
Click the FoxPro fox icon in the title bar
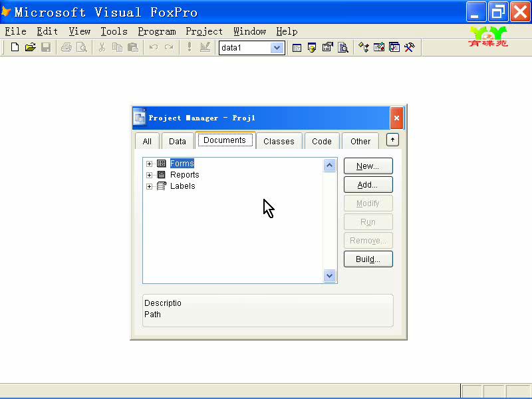6,12
